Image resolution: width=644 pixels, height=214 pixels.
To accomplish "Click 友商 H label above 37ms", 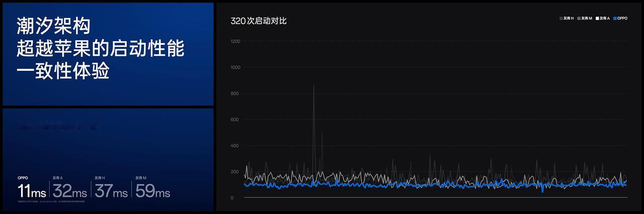I will coord(100,178).
